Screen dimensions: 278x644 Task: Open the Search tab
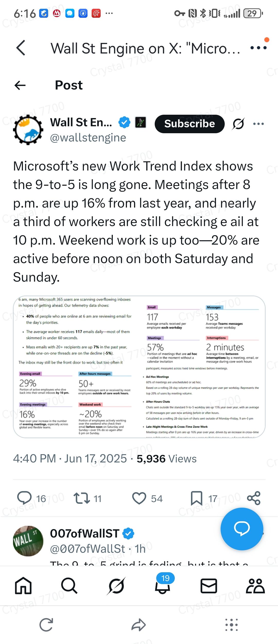pos(69,586)
